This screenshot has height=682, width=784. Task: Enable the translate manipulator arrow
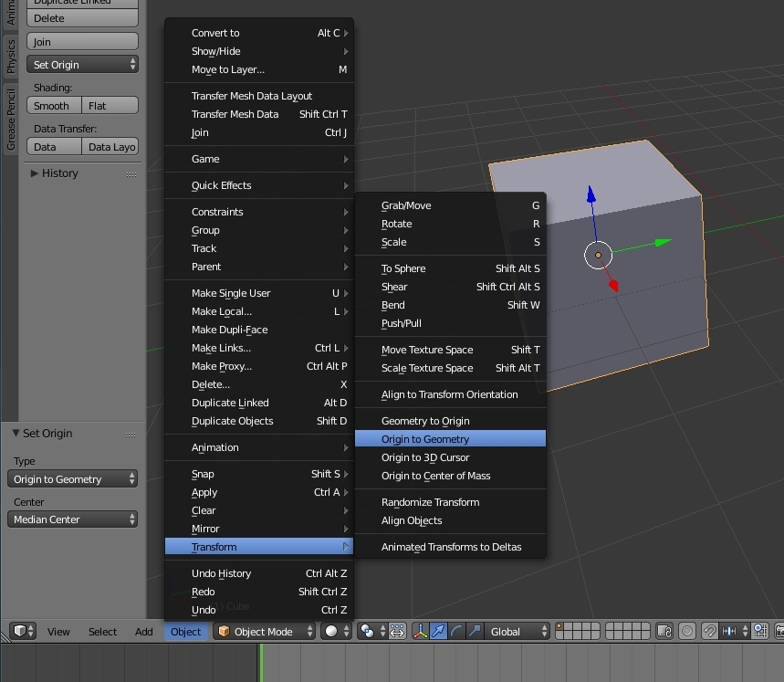[438, 631]
